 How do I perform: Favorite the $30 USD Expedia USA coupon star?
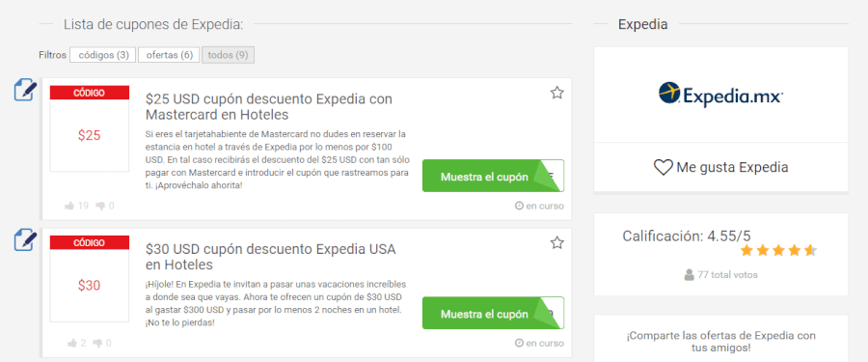tap(556, 243)
